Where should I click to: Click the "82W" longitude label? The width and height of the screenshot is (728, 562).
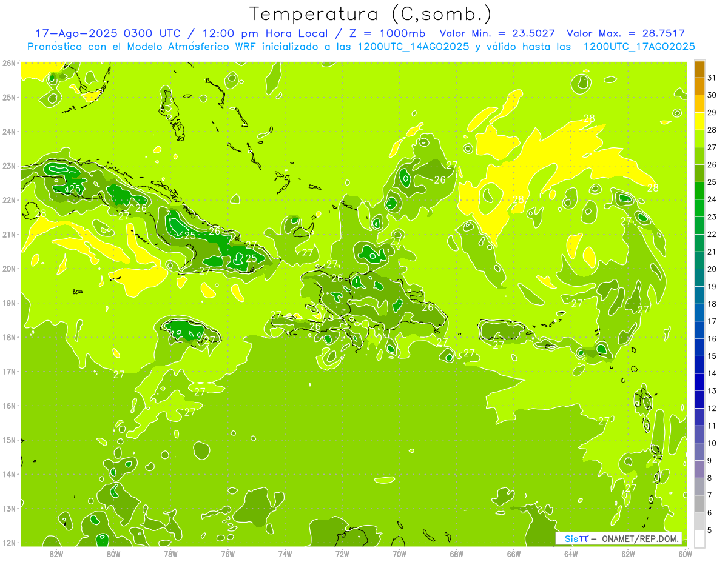coord(56,554)
